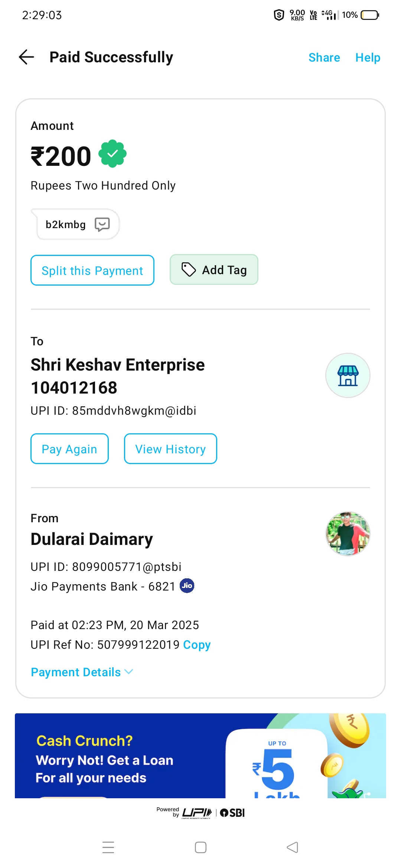This screenshot has width=401, height=868.
Task: Tap the Android home button
Action: click(x=200, y=847)
